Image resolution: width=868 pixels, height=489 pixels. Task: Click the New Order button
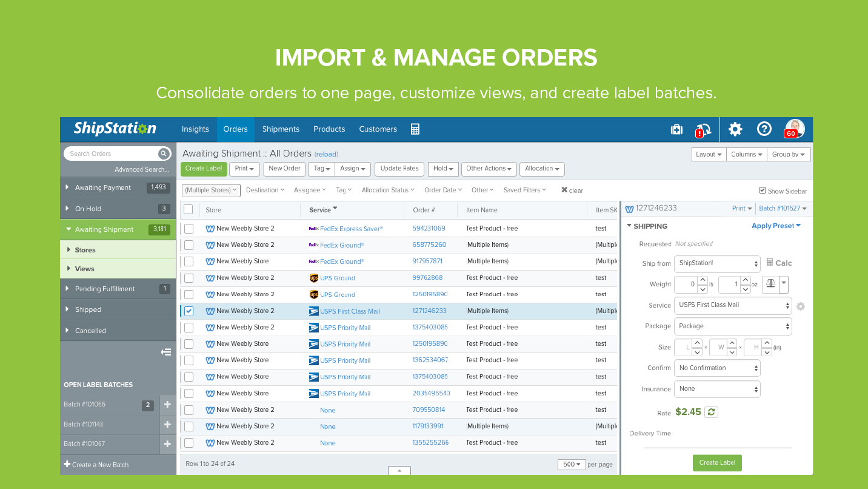pos(284,169)
